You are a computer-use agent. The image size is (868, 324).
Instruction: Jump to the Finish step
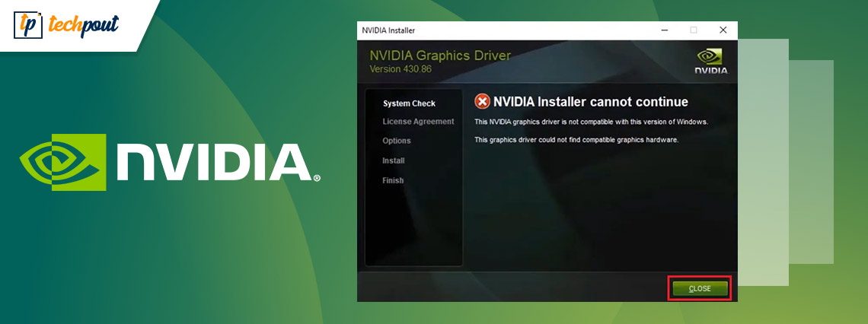point(393,180)
